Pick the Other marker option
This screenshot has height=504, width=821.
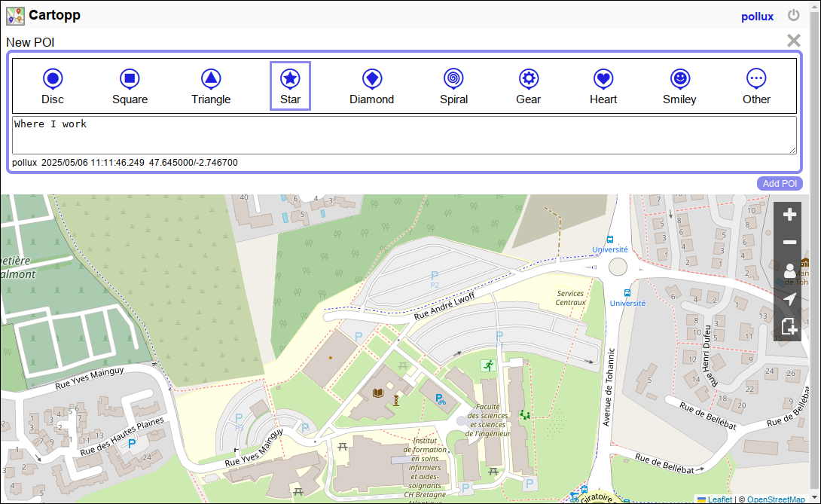tap(756, 86)
